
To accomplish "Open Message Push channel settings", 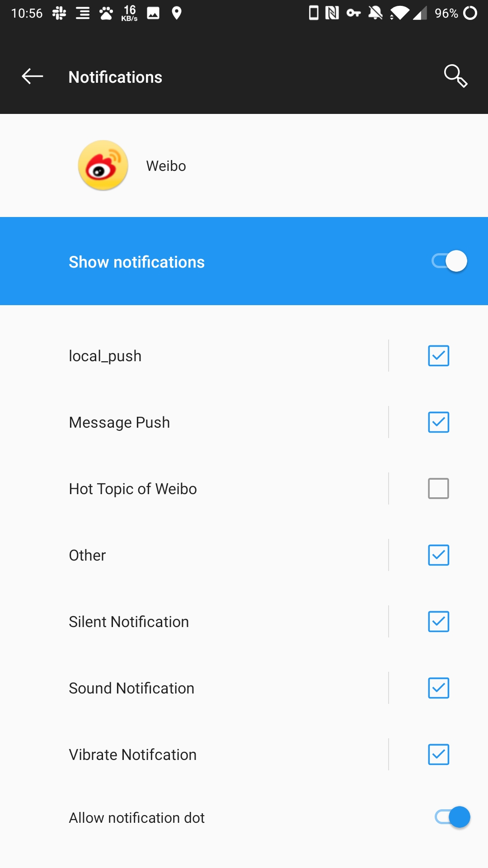I will pyautogui.click(x=194, y=422).
